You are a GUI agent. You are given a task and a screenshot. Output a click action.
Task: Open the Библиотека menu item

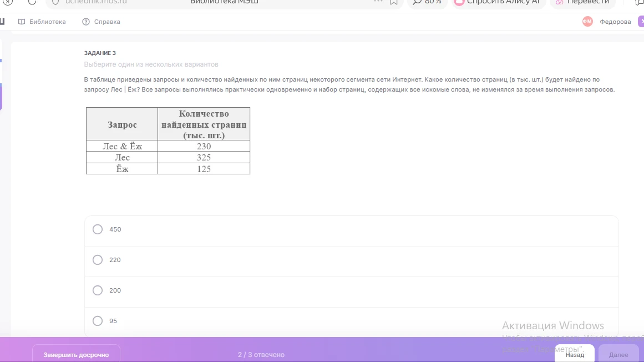tap(42, 22)
